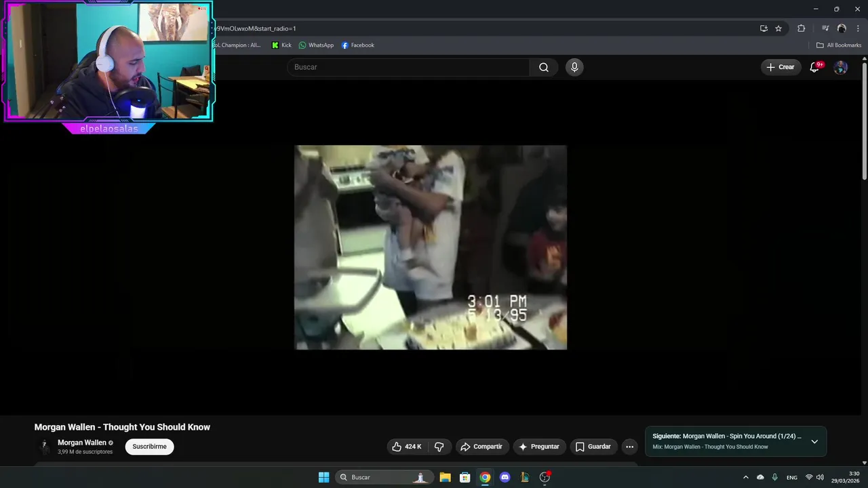Click the Preguntar button
868x488 pixels.
(539, 447)
